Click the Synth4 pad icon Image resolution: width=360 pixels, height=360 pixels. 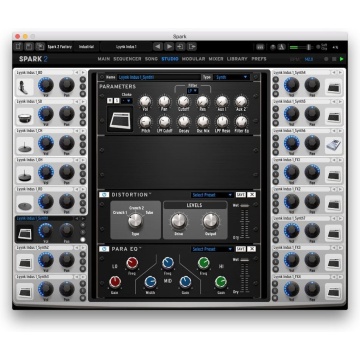coord(333,86)
